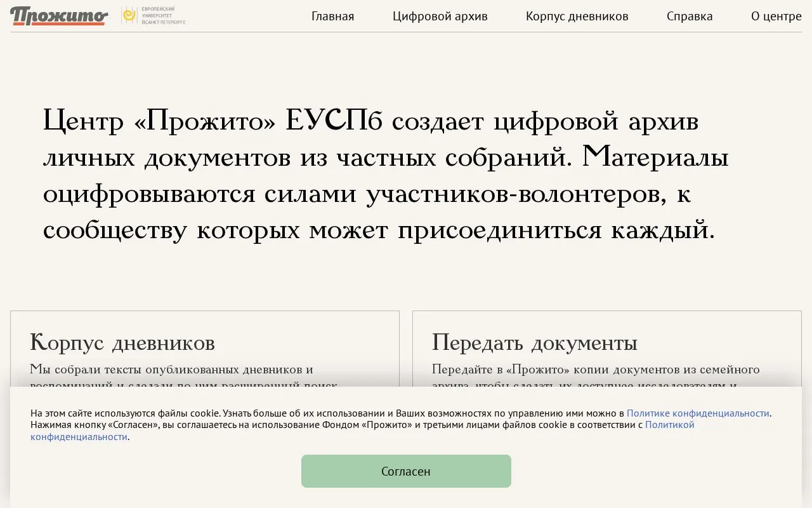Navigate to О центре
Screen dimensions: 812x508
(x=776, y=17)
